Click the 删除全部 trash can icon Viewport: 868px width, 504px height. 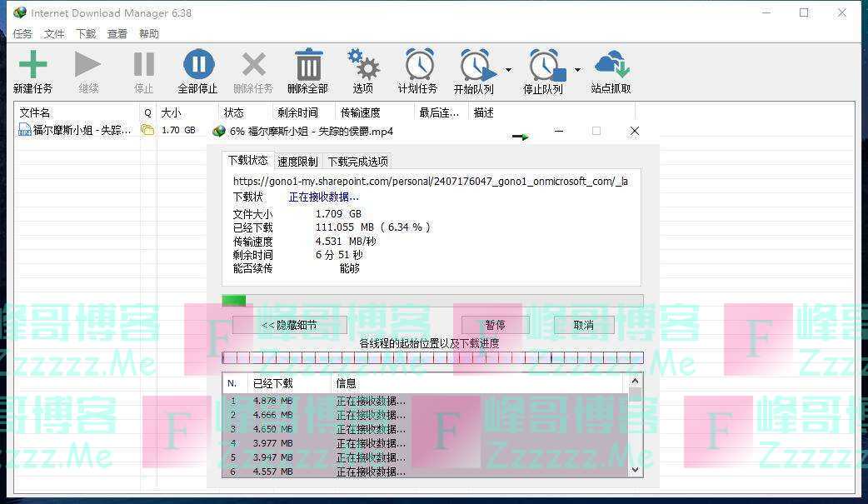click(x=308, y=65)
